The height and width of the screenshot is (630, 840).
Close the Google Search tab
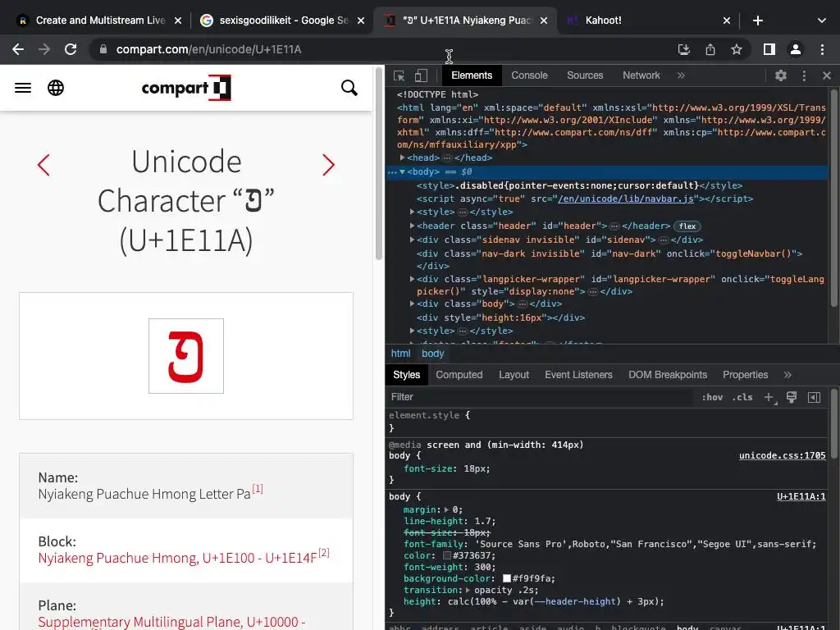361,21
